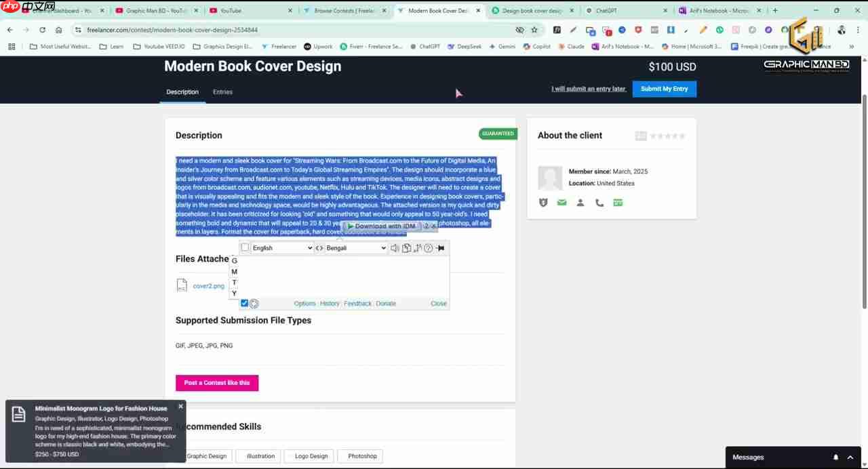This screenshot has width=868, height=469.
Task: Open the Graphics Design bookmark folder
Action: coord(222,47)
